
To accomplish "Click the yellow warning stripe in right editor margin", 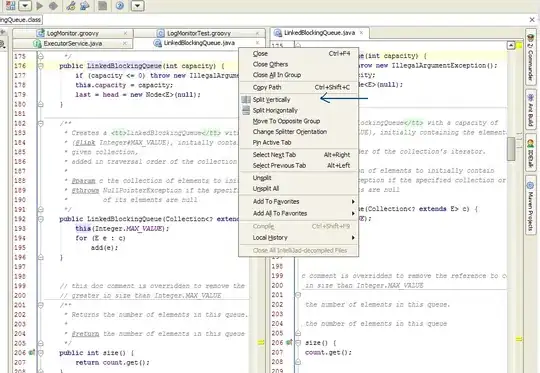I will [x=519, y=340].
